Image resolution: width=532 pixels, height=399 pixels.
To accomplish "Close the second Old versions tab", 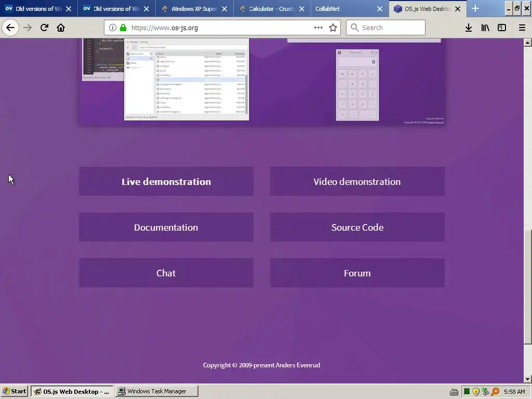I will point(147,9).
